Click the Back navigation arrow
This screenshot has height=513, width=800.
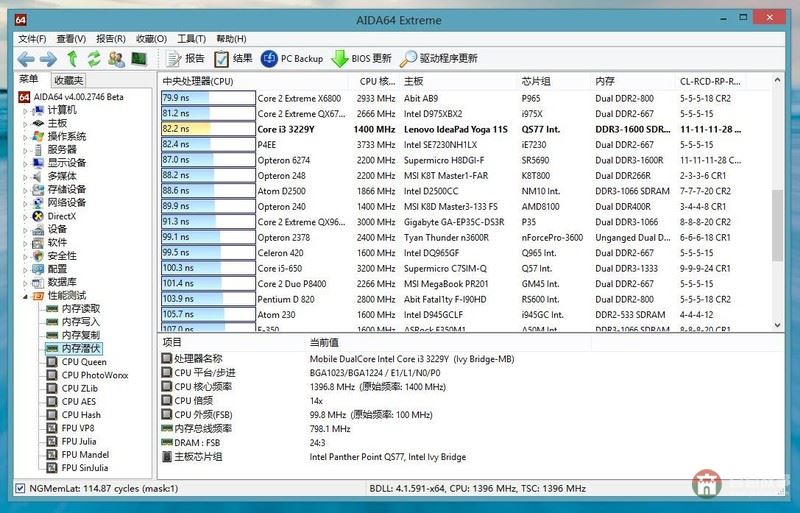26,59
